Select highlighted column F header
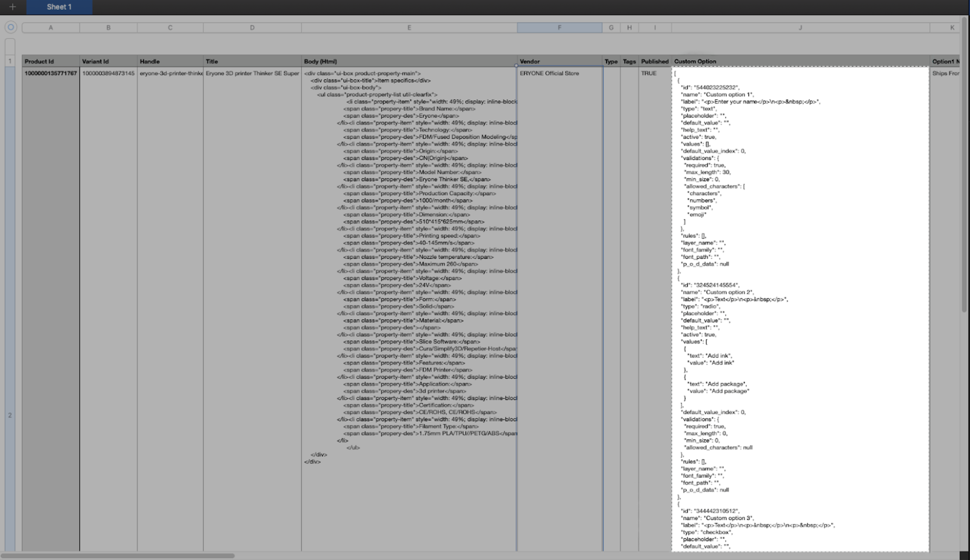Image resolution: width=970 pixels, height=560 pixels. [560, 27]
